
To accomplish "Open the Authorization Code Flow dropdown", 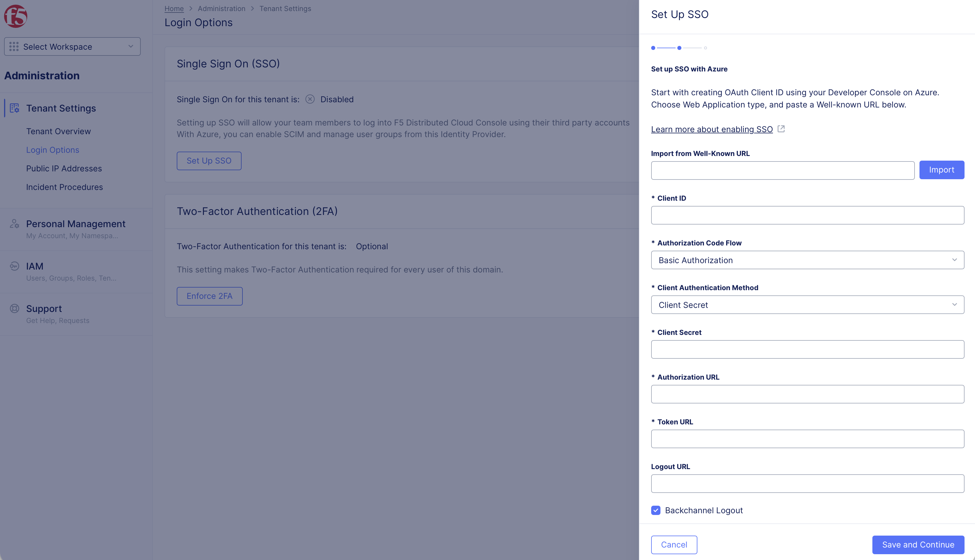I will point(808,260).
